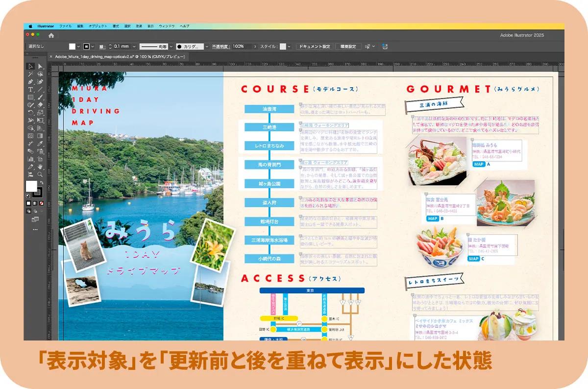Select the Eraser tool

[x=40, y=104]
